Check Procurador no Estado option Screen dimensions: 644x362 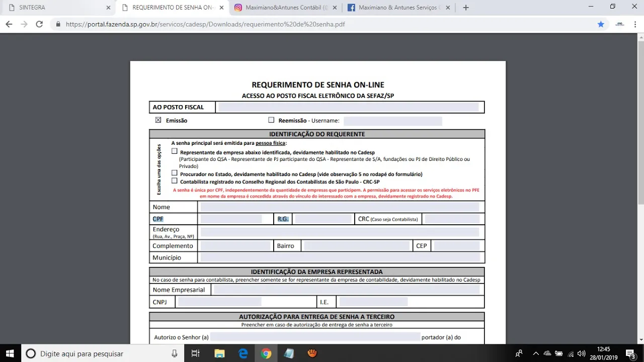[x=175, y=172]
